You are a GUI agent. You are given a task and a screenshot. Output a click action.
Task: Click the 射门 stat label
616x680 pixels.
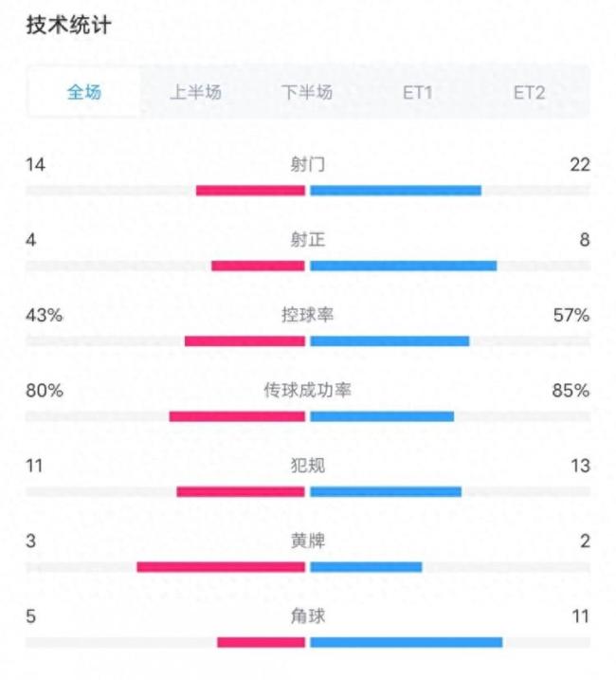point(308,165)
